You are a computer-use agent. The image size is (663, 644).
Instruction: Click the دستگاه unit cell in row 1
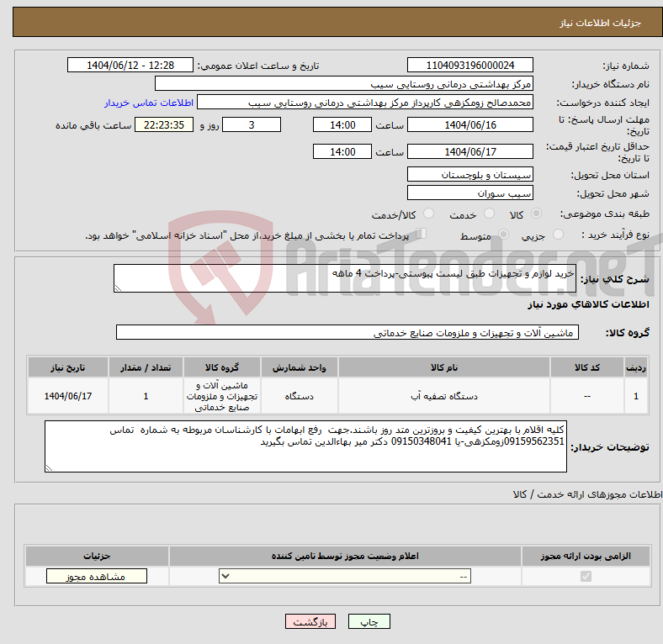(299, 396)
